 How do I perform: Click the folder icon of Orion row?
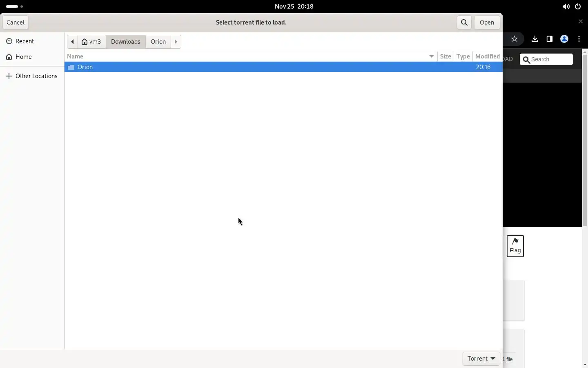click(x=71, y=67)
